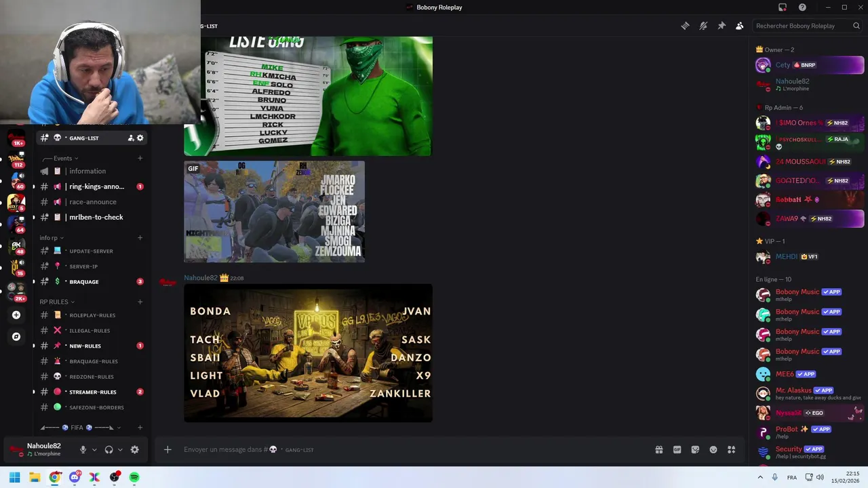Click the message input for gang-list
The image size is (868, 488).
tap(414, 449)
